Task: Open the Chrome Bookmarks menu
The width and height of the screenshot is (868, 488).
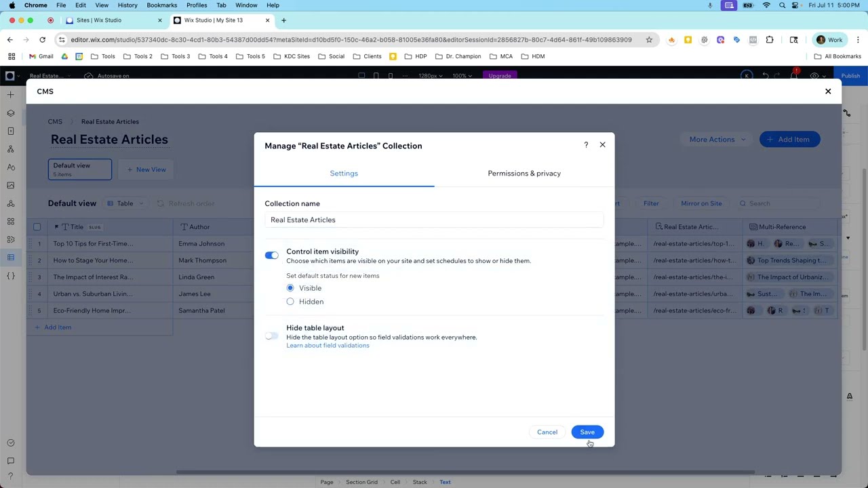Action: (161, 5)
